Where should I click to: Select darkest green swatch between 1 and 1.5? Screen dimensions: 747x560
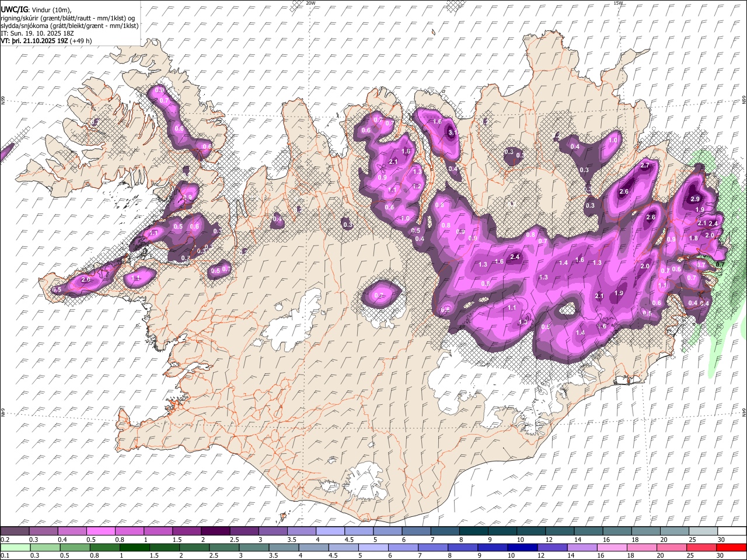tap(134, 547)
